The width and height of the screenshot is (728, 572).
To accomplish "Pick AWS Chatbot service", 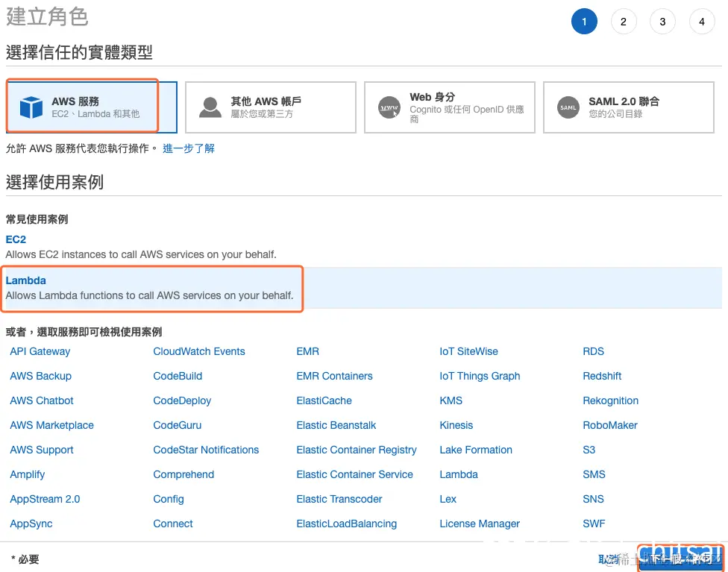I will pos(42,400).
